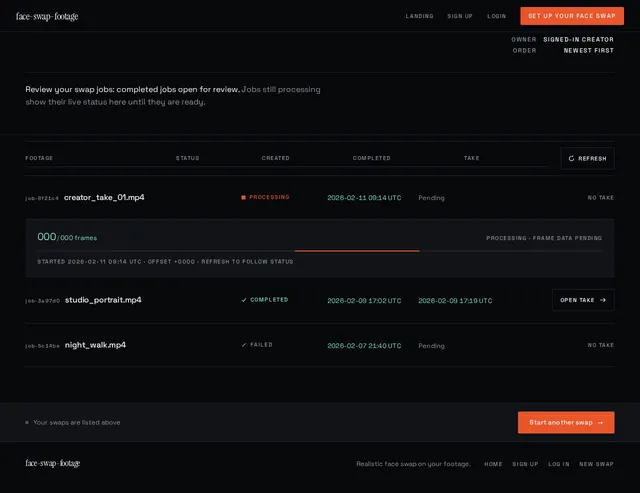Click the green checkmark COMPLETED icon

point(244,300)
